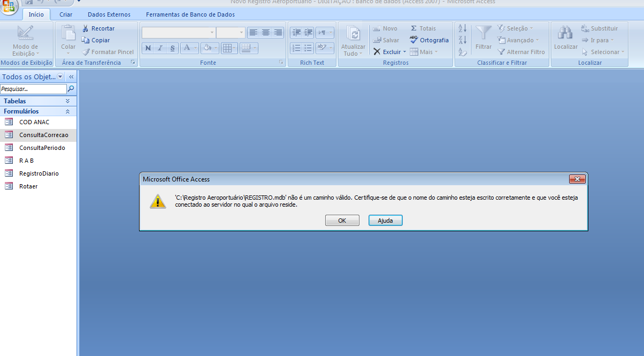Click the Copiar icon
This screenshot has width=644, height=356.
coord(86,40)
